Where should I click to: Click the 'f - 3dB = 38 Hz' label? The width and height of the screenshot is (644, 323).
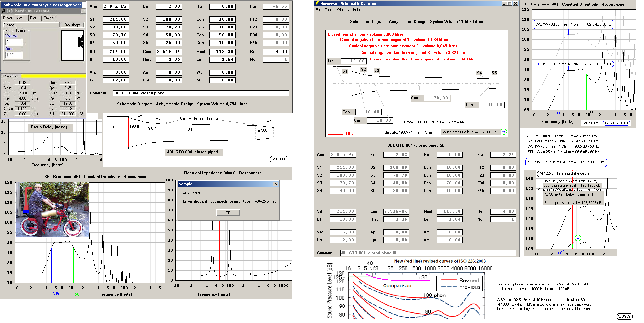click(x=617, y=123)
